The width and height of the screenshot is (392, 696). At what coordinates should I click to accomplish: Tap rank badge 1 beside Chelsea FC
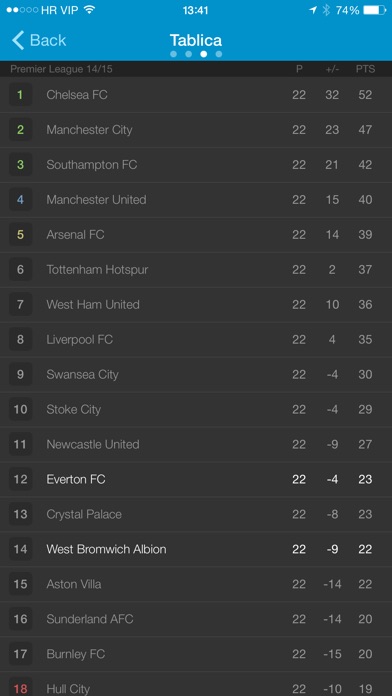(20, 95)
